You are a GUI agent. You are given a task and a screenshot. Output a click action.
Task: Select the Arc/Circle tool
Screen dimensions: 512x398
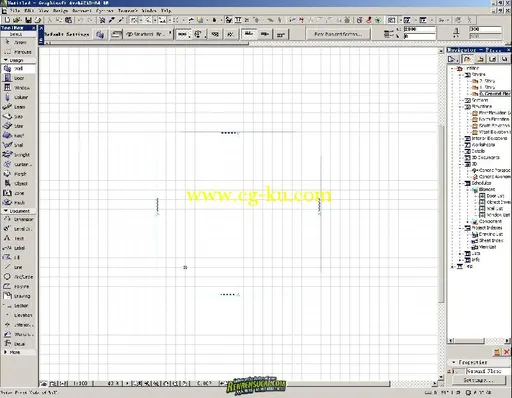click(19, 277)
